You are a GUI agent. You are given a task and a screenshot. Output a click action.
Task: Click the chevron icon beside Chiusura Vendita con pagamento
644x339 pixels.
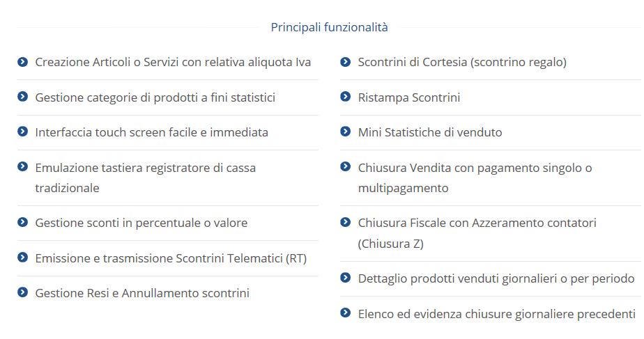(346, 166)
